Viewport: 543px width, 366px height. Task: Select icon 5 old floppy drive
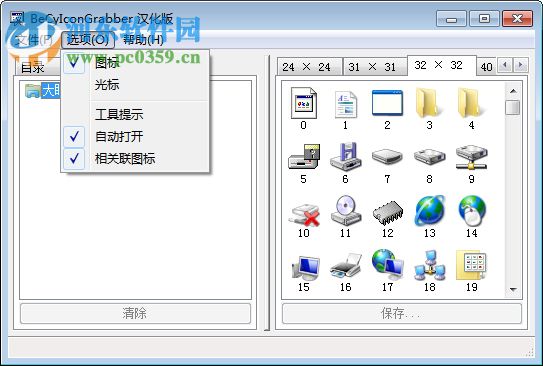click(304, 157)
